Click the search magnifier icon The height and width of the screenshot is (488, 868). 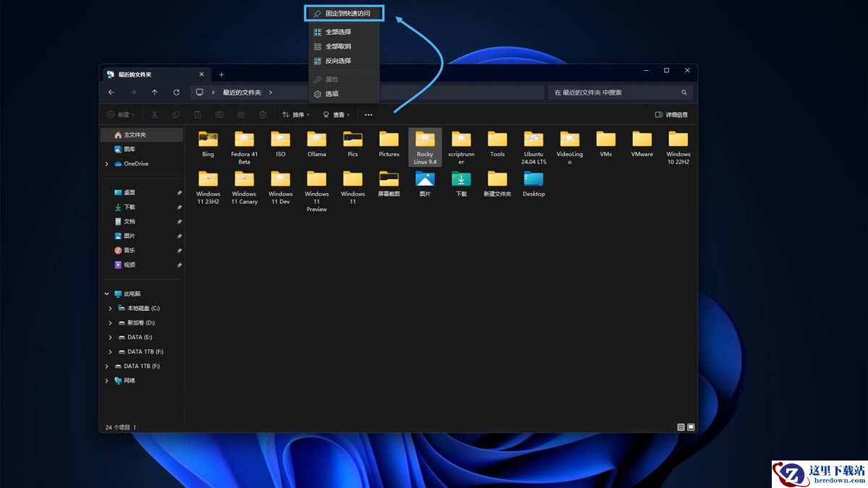[x=684, y=93]
